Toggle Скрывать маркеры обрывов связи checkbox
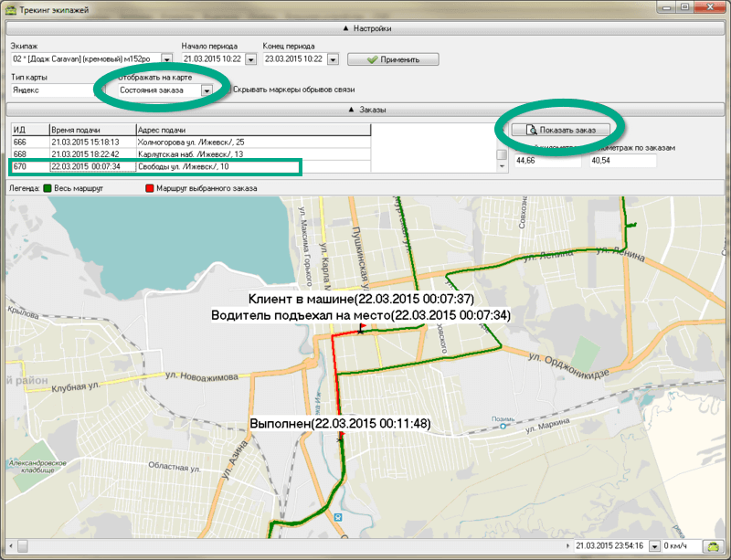The image size is (731, 560). click(x=228, y=90)
